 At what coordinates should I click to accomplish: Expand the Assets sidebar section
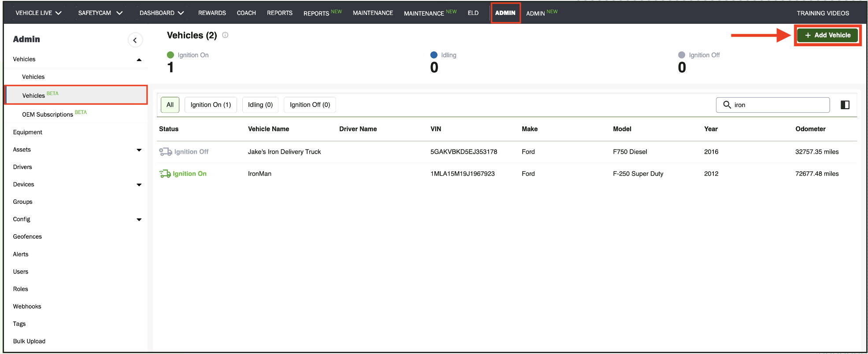139,150
